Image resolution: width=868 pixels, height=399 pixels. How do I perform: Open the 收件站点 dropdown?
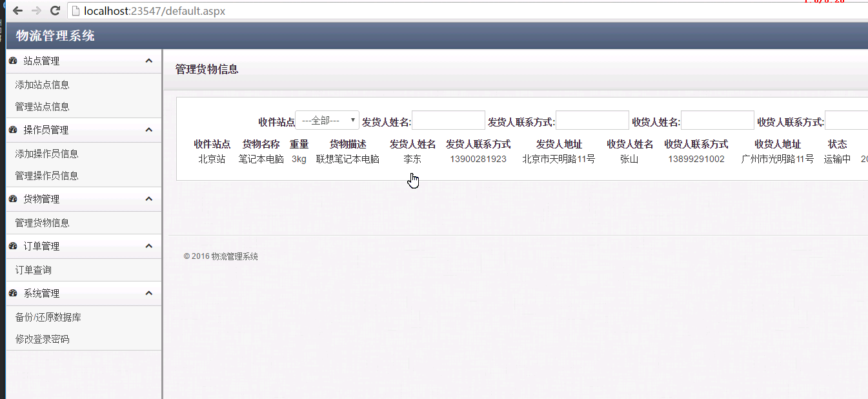click(327, 120)
